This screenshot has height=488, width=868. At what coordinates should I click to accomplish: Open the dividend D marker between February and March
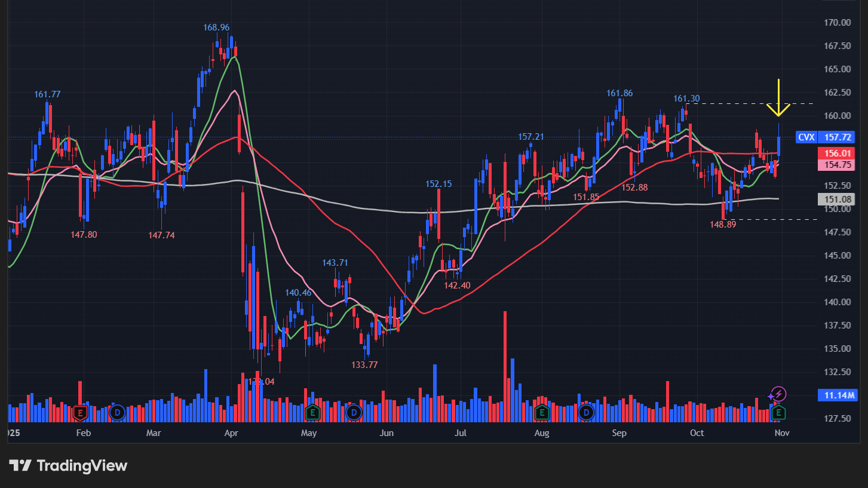(x=118, y=412)
